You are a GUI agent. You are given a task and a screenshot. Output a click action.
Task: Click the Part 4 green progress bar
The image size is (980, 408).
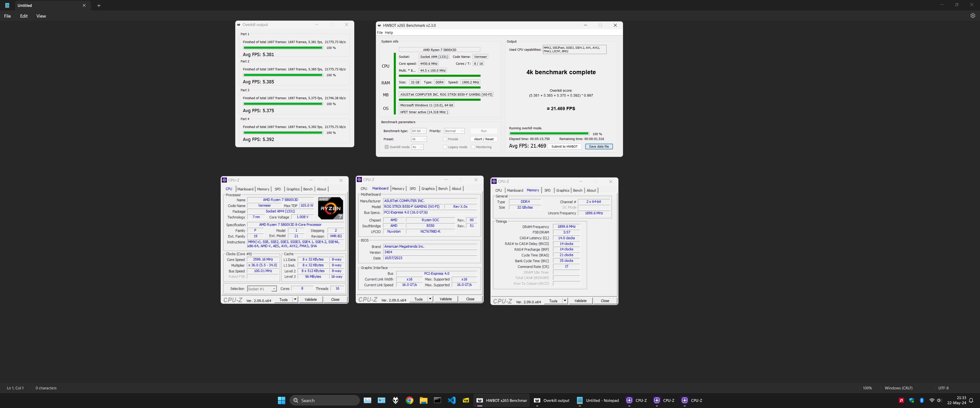[283, 133]
